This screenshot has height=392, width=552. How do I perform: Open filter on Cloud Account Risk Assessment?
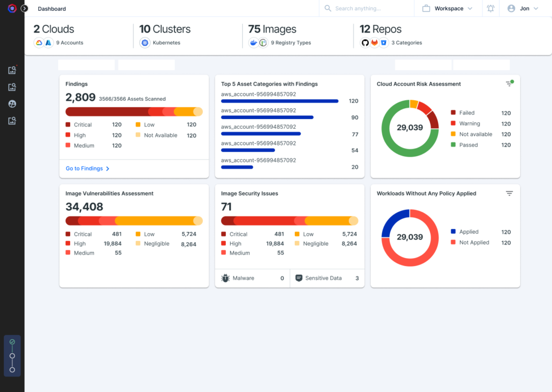click(x=509, y=83)
